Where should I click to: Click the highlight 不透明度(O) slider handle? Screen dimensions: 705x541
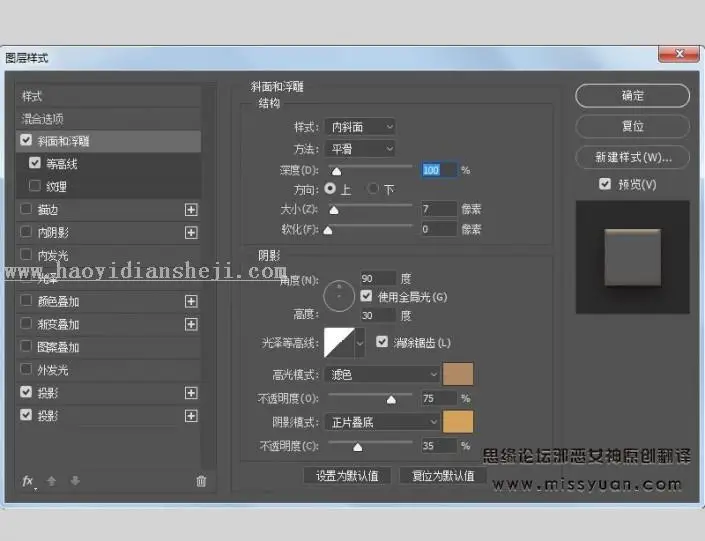tap(391, 399)
